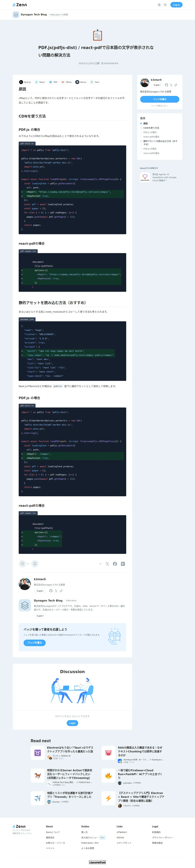Viewport: 195px width, 868px height.
Task: Select the Remix topic tag
Action: click(81, 82)
